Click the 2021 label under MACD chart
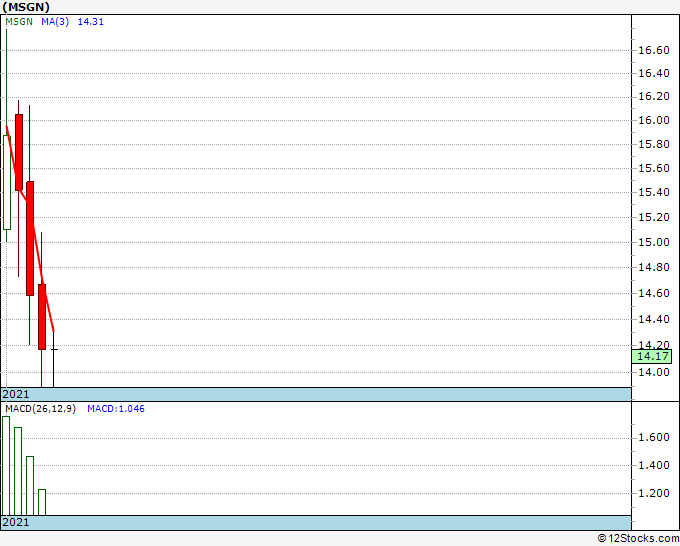The width and height of the screenshot is (680, 546). click(16, 522)
